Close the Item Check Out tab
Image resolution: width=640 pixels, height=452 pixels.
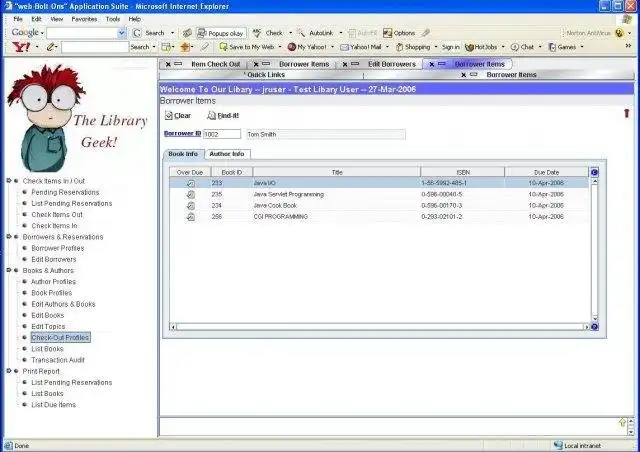click(168, 64)
